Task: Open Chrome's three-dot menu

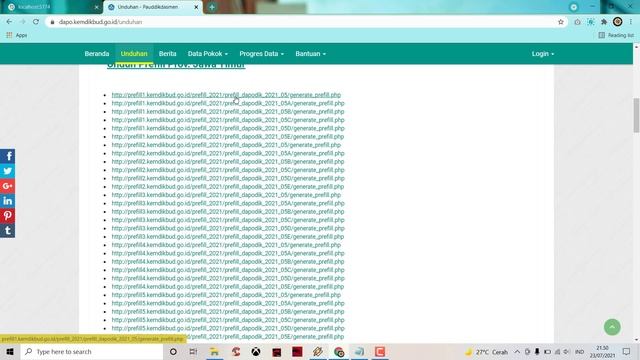Action: pos(631,22)
